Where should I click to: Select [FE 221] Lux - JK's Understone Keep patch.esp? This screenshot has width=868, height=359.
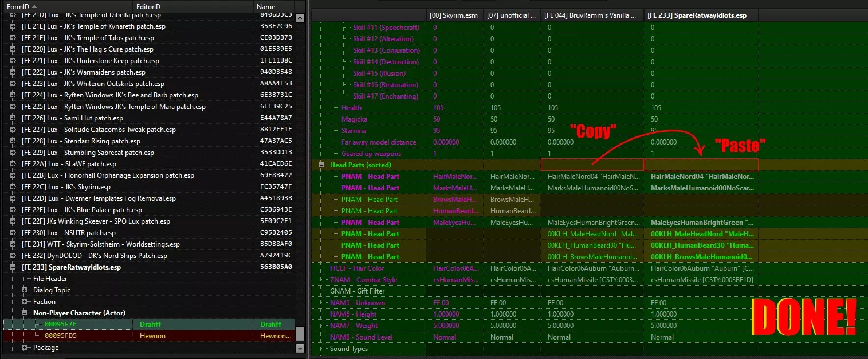[x=91, y=61]
